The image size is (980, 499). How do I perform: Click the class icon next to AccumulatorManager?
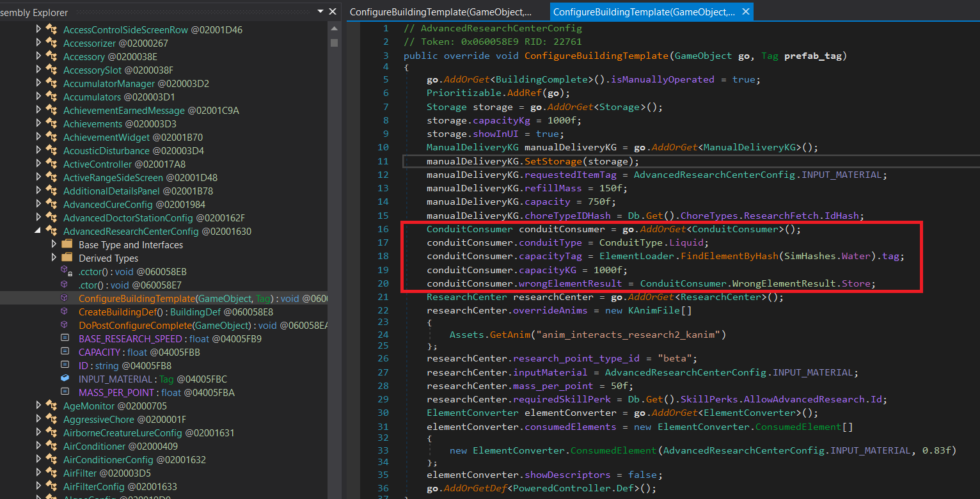pos(51,84)
